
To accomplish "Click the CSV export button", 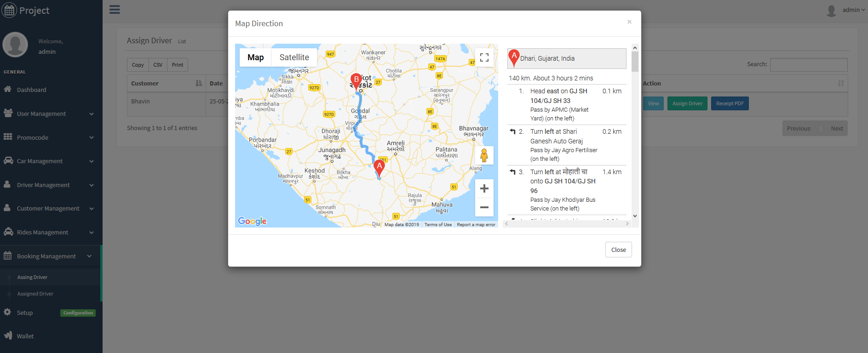I will click(158, 65).
